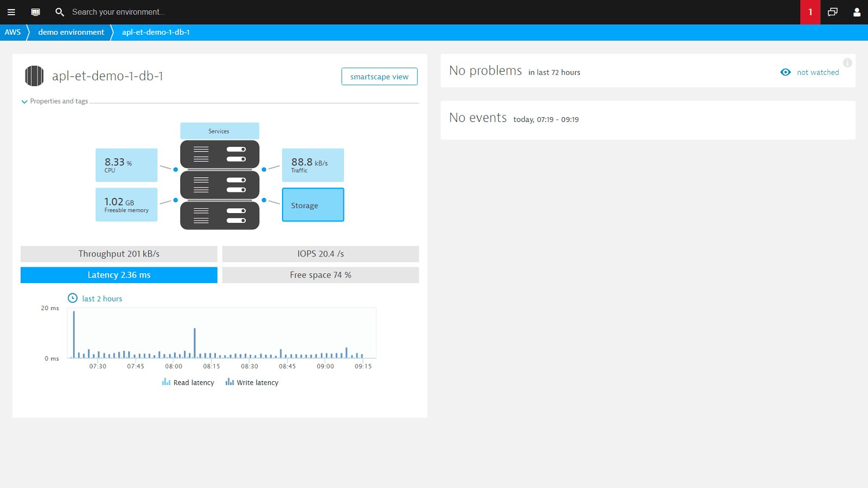
Task: Open the hamburger navigation menu
Action: [11, 12]
